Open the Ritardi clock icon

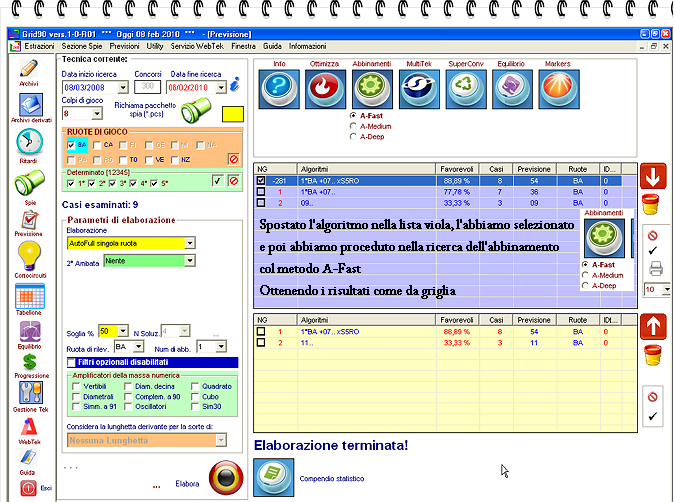coord(29,142)
